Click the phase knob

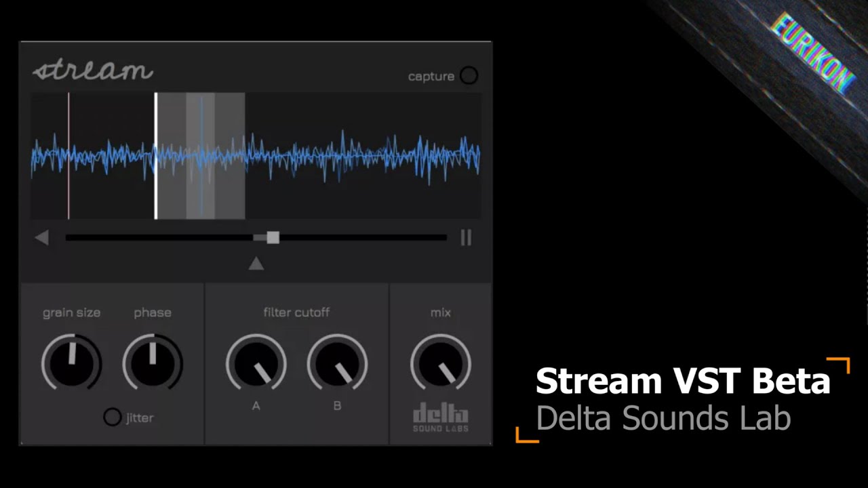click(x=153, y=363)
